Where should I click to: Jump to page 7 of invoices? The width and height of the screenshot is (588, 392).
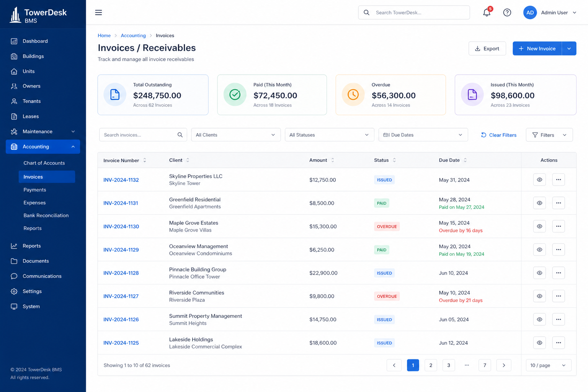click(485, 365)
